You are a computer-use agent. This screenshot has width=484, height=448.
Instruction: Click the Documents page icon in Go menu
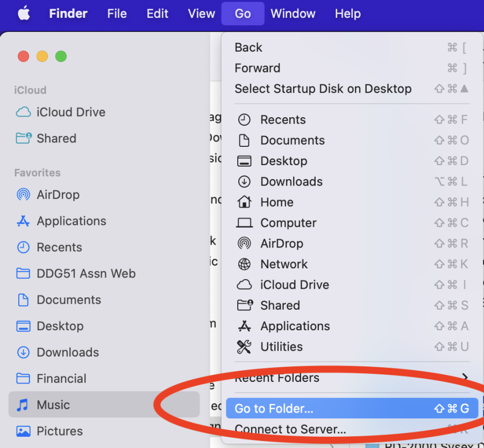244,140
